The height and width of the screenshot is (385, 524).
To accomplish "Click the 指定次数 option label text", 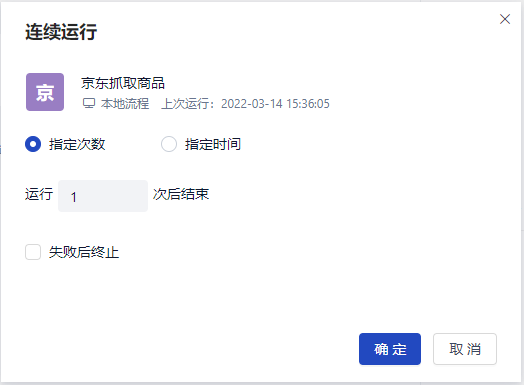I will click(77, 144).
